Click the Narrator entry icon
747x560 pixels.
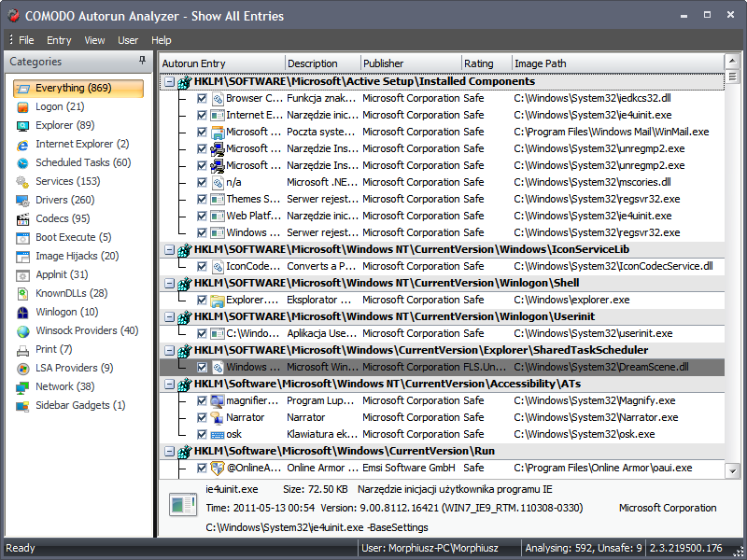(x=218, y=417)
